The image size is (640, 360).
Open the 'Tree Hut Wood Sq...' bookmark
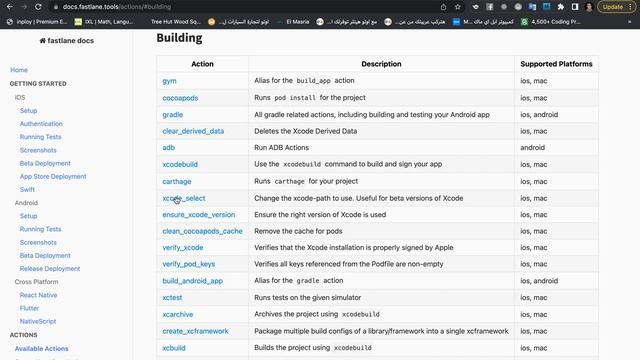click(176, 22)
